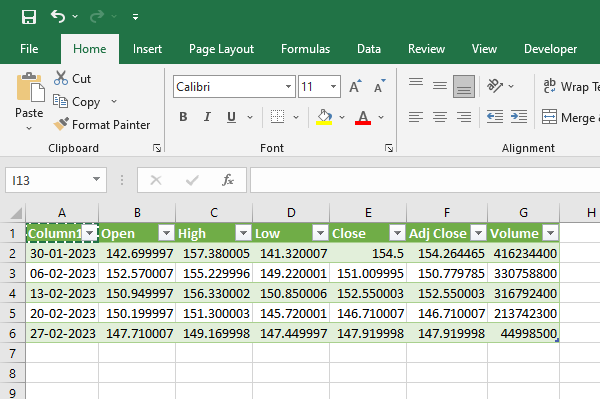Open the Undo history dropdown arrow
Viewport: 600px width, 399px height.
pos(75,16)
